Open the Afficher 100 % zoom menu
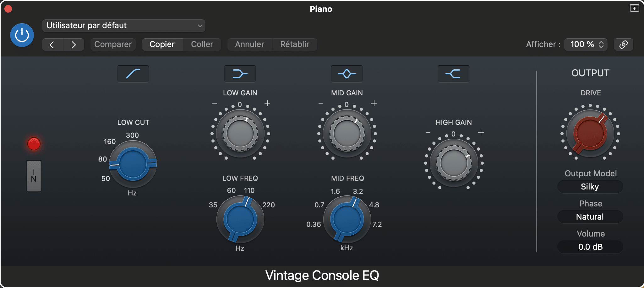The image size is (644, 288). (x=586, y=45)
